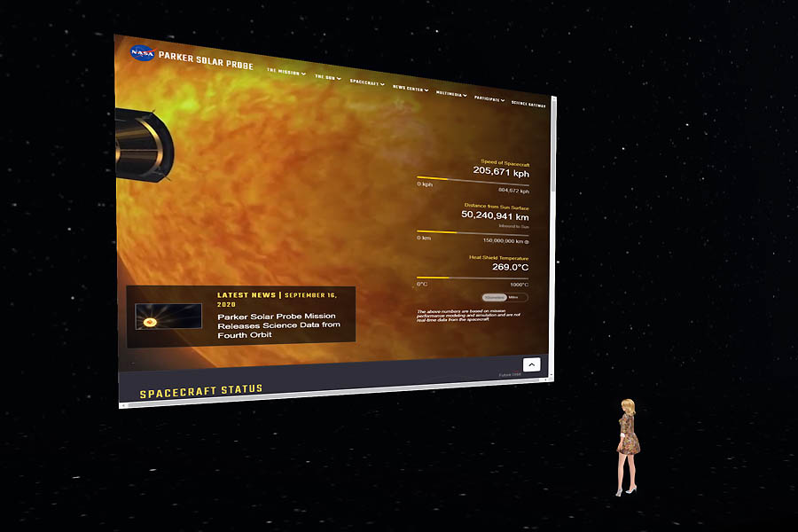This screenshot has height=532, width=798.
Task: Expand the Participate menu
Action: (x=489, y=99)
